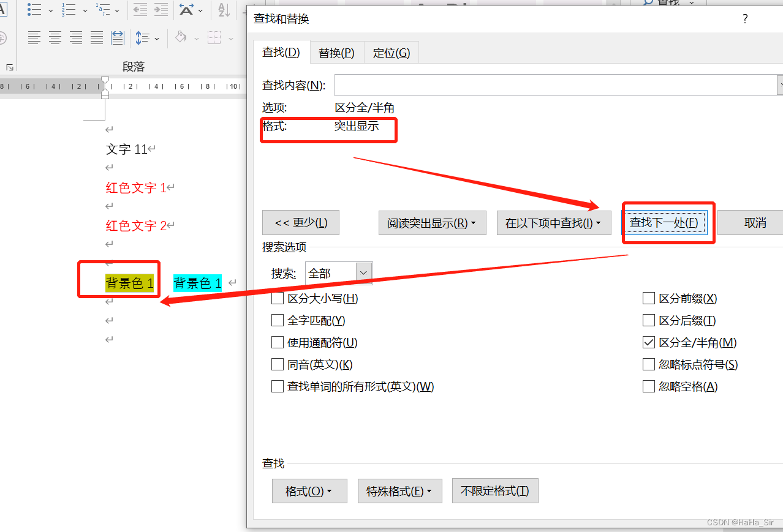Switch to the 替换(P) tab
The height and width of the screenshot is (532, 783).
(336, 53)
